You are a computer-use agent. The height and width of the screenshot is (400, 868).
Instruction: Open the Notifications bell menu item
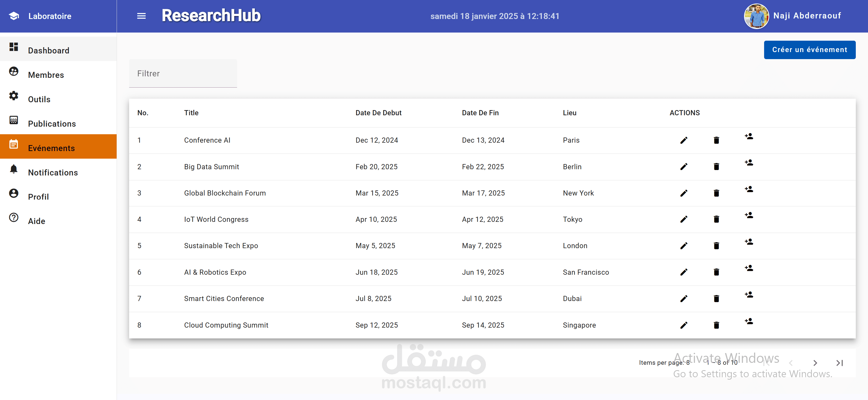(x=53, y=172)
